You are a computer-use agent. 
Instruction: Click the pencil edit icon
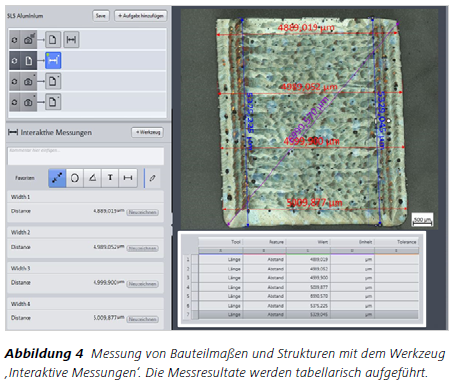click(x=152, y=178)
